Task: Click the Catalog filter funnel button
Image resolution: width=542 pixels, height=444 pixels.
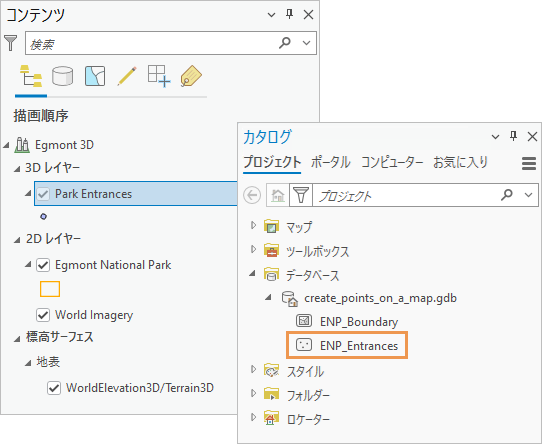Action: 301,195
